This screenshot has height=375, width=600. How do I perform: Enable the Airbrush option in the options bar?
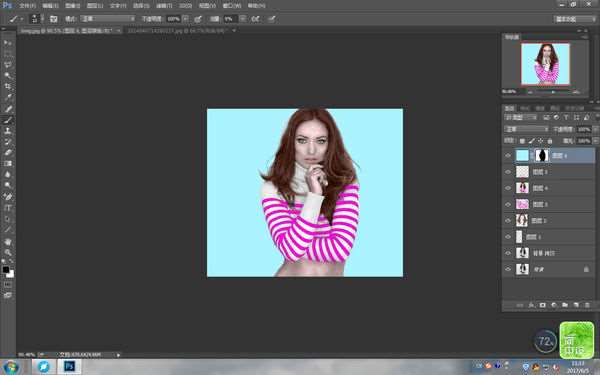pyautogui.click(x=255, y=19)
